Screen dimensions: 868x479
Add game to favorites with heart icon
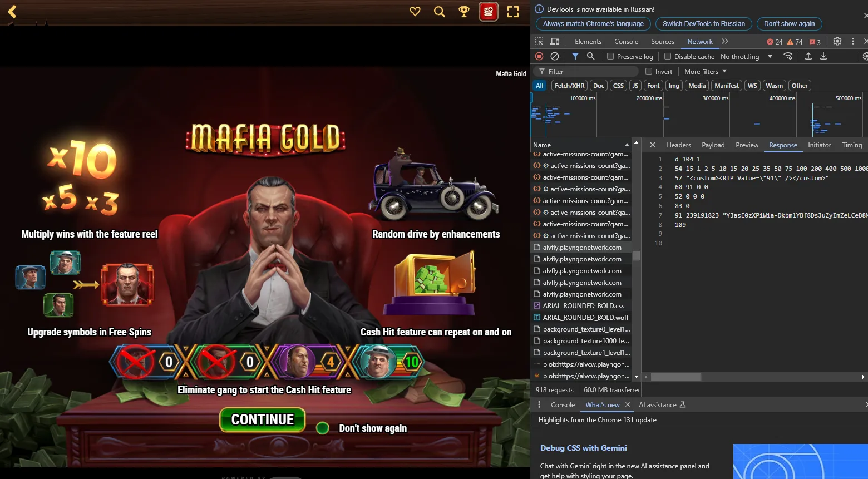pos(415,11)
